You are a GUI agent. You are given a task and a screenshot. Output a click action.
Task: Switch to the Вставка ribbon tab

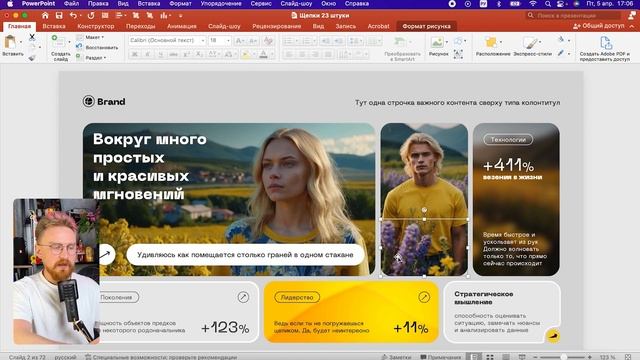(x=54, y=26)
